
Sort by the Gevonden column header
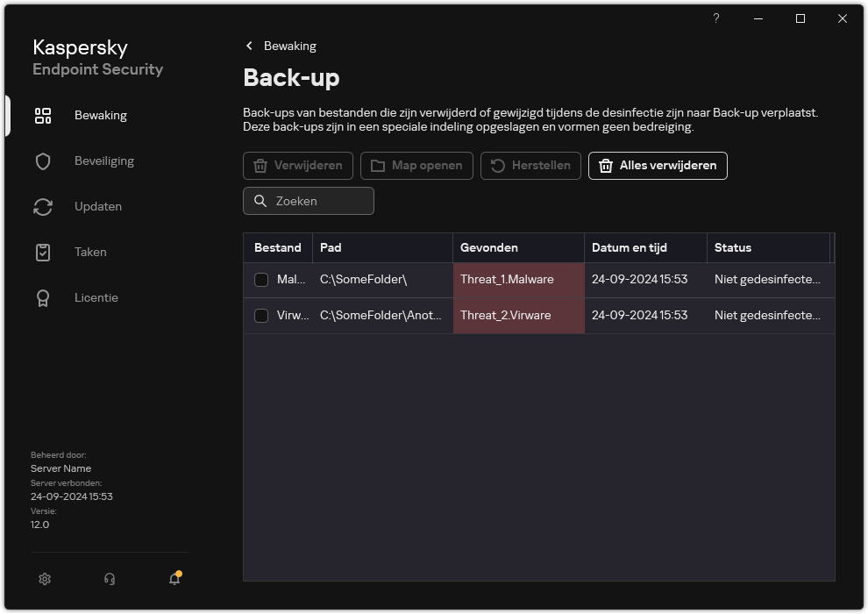pos(517,247)
